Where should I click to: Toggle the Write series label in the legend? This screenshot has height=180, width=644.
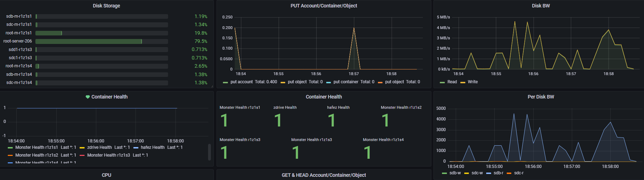[x=472, y=82]
